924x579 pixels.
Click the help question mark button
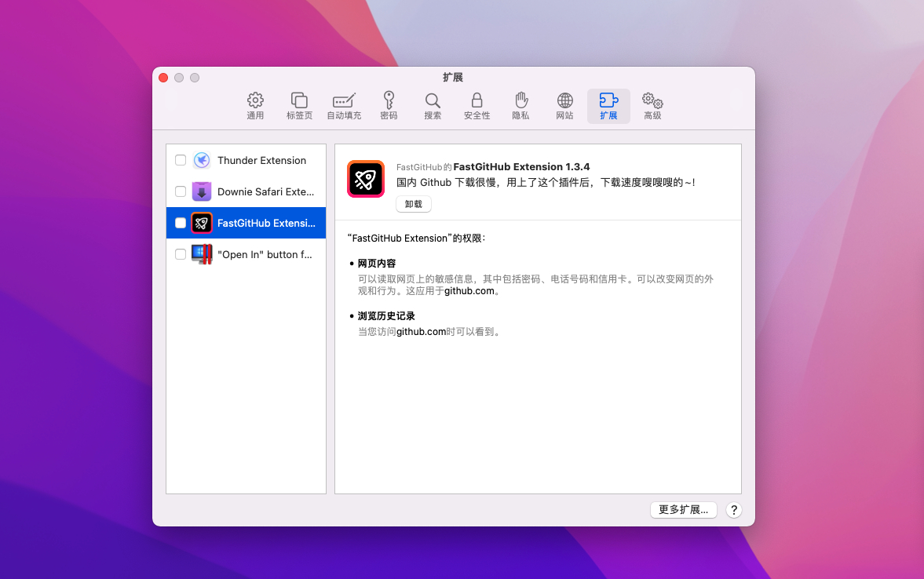tap(734, 510)
